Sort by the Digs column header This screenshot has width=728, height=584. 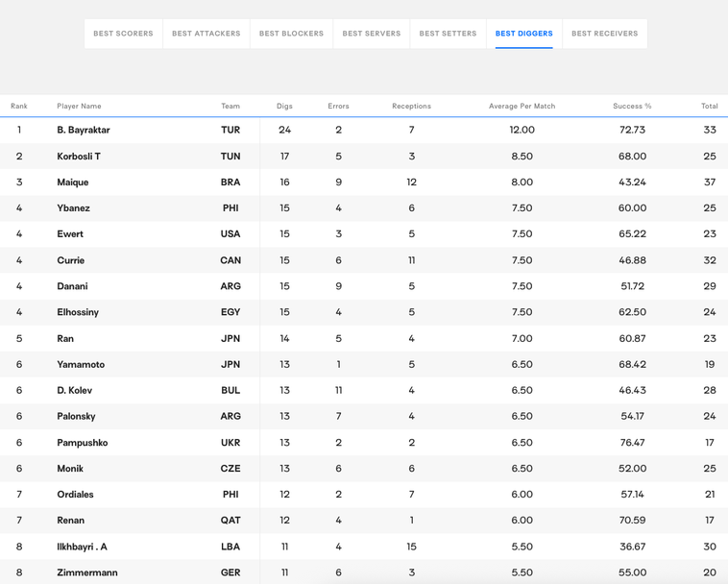tap(284, 106)
